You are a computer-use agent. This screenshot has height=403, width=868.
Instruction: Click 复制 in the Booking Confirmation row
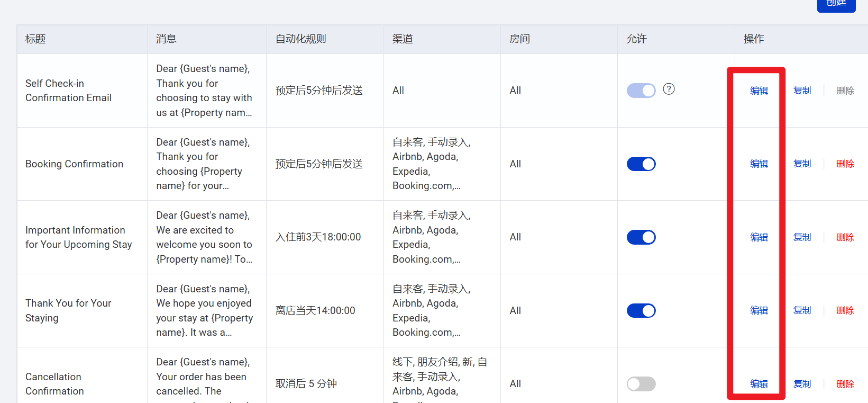pos(802,164)
